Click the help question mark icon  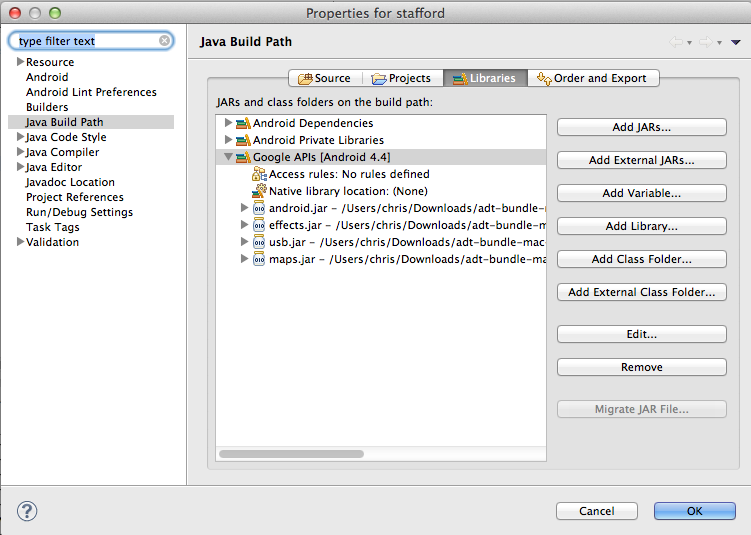click(27, 511)
